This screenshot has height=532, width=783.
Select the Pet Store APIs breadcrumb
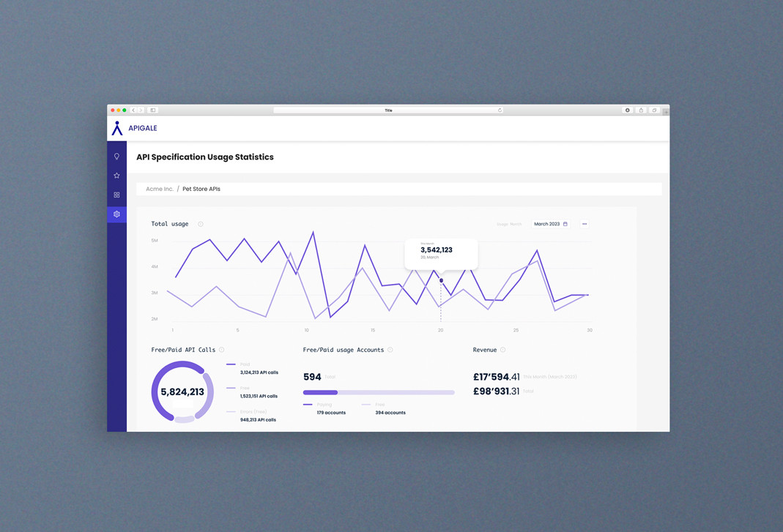tap(201, 189)
